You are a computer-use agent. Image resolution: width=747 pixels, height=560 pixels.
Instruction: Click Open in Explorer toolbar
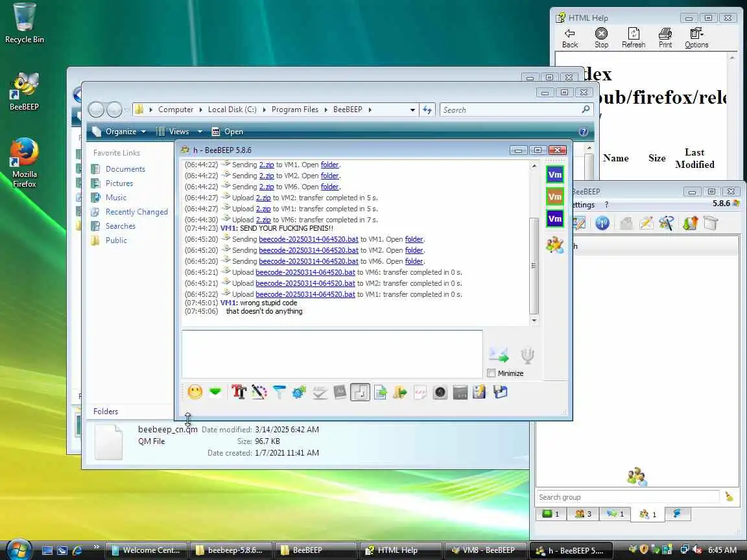pos(227,132)
